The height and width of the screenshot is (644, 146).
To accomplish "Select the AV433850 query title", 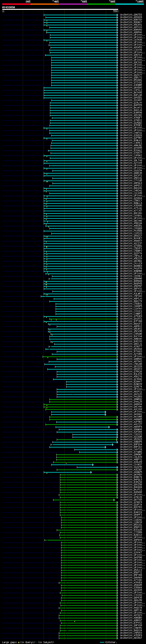I will coord(8,7).
